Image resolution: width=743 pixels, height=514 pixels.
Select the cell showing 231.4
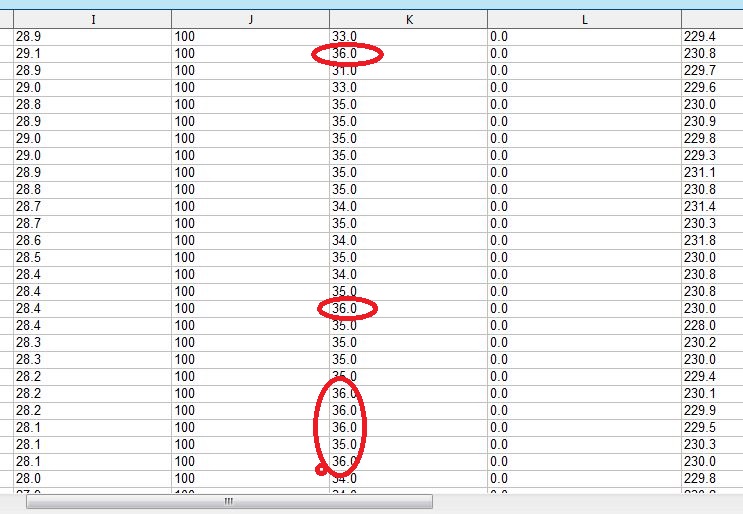pos(711,206)
